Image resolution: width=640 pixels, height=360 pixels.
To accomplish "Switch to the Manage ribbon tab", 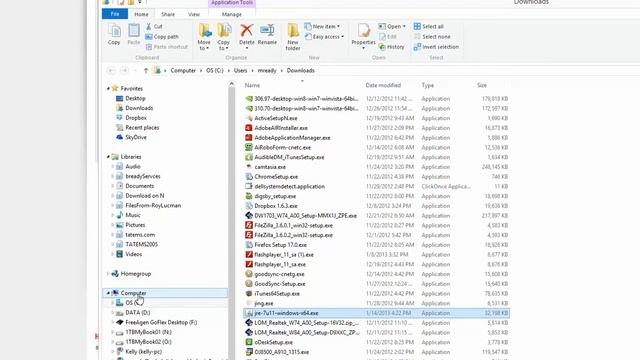I will coord(231,14).
